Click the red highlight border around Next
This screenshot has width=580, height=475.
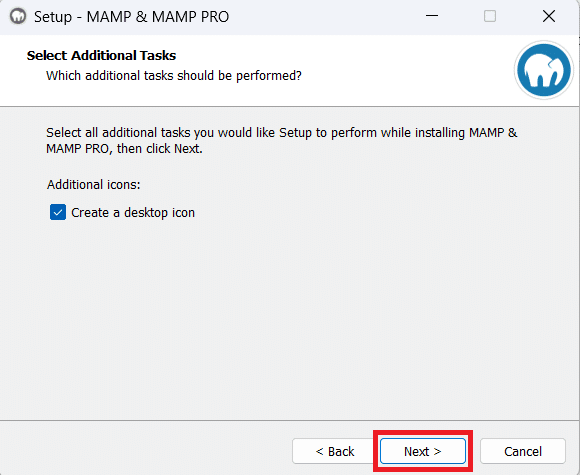[423, 432]
